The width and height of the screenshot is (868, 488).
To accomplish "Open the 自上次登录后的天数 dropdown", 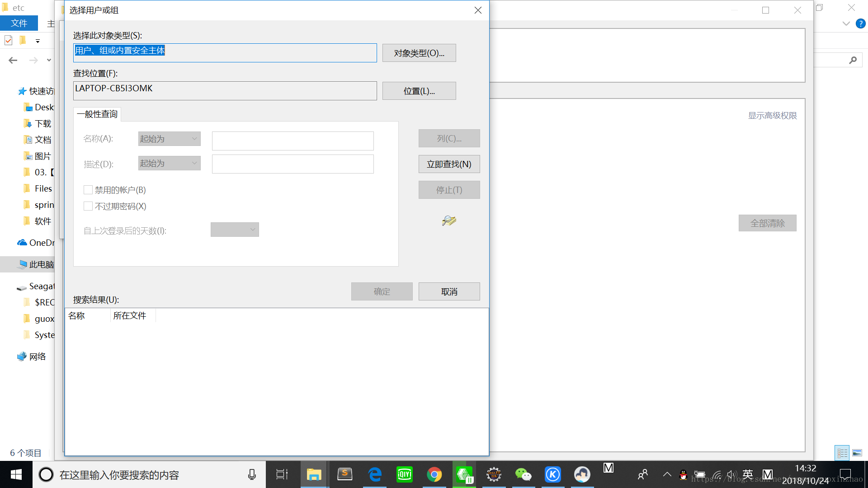I will pyautogui.click(x=235, y=230).
